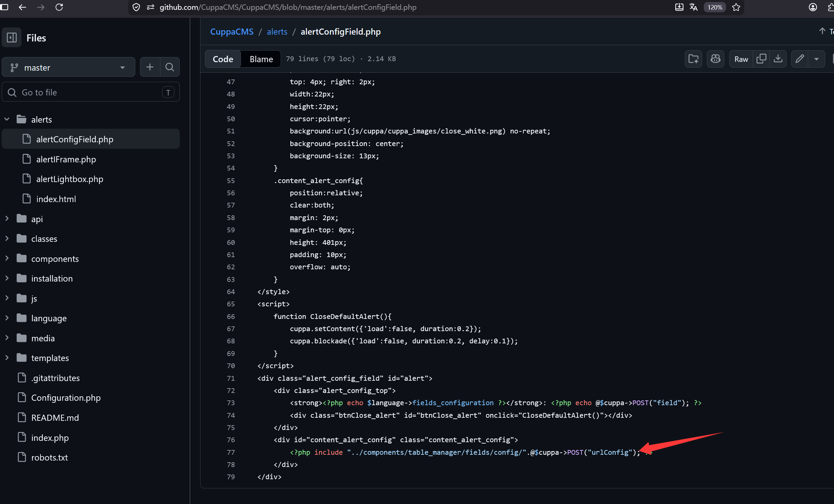Switch to the Blame tab
The image size is (834, 504).
261,59
